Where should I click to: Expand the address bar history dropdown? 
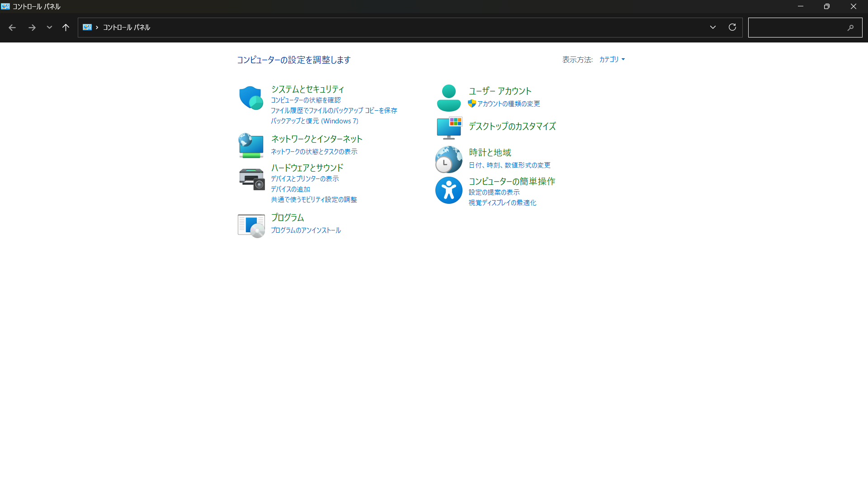coord(713,27)
